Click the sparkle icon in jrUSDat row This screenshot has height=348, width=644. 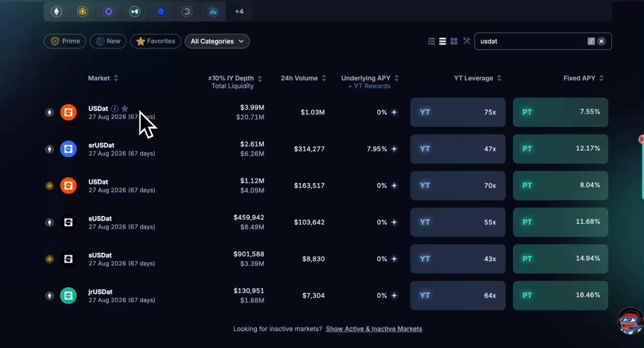coord(394,295)
